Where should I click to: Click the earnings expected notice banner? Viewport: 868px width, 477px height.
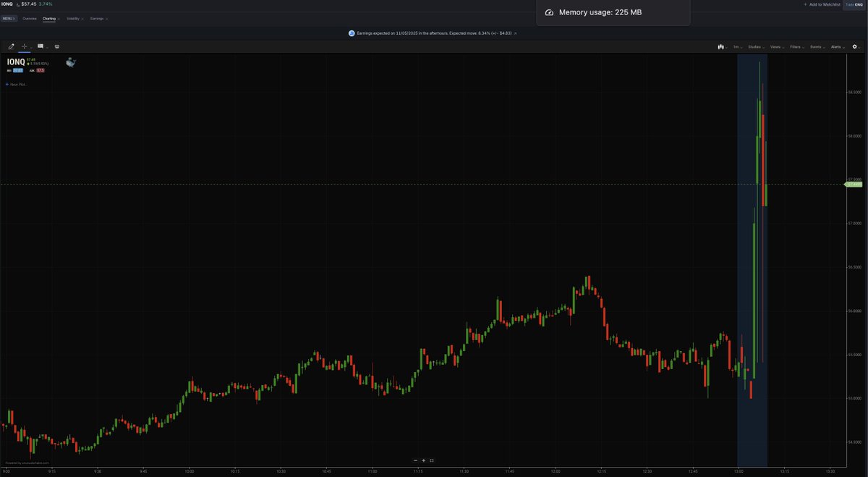coord(433,33)
